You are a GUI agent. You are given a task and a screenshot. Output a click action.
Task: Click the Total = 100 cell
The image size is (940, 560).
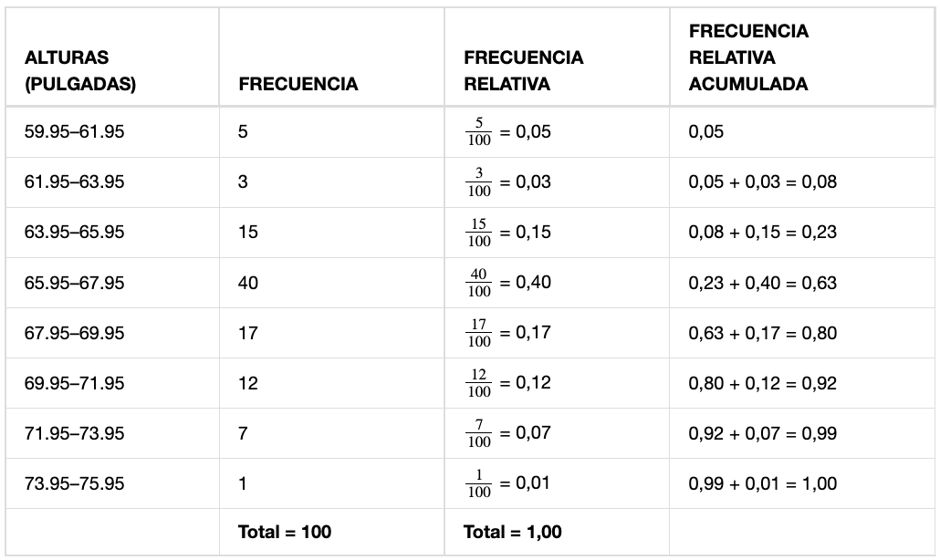tap(285, 532)
